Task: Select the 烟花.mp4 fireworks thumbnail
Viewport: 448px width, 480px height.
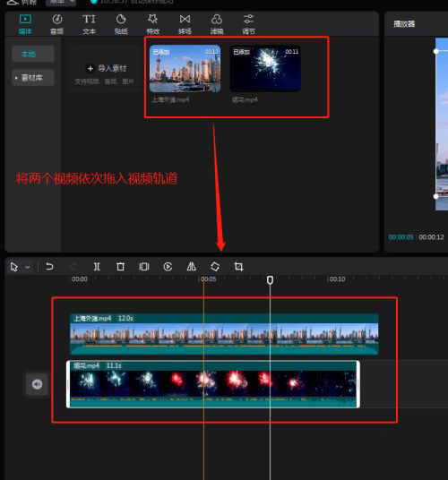Action: (x=265, y=69)
